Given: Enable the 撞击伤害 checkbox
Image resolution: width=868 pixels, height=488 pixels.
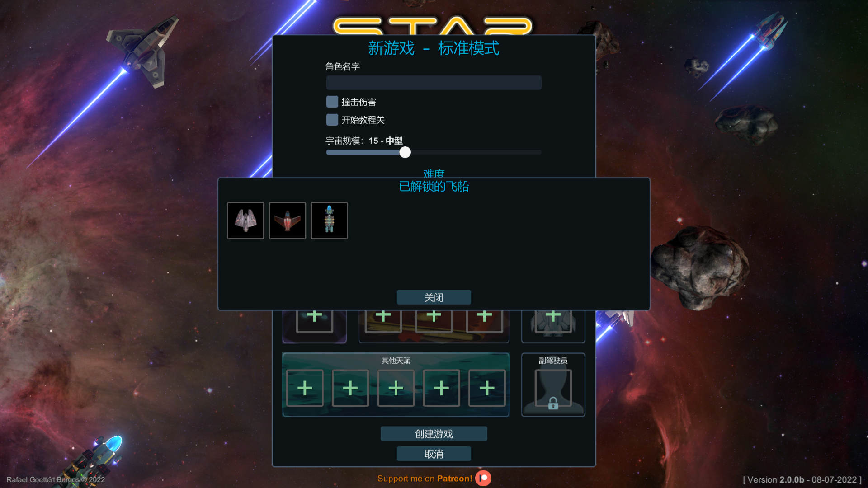Looking at the screenshot, I should [332, 102].
